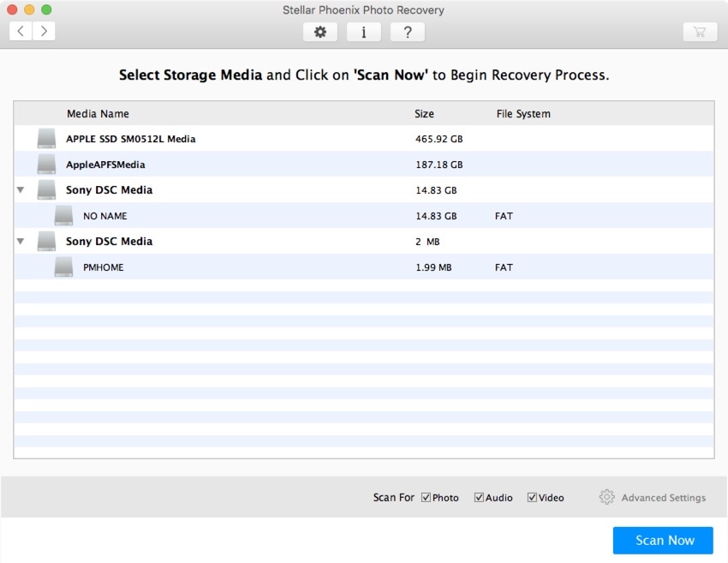Click the drive icon beside APPLE SSD SM0512L Media

(46, 139)
